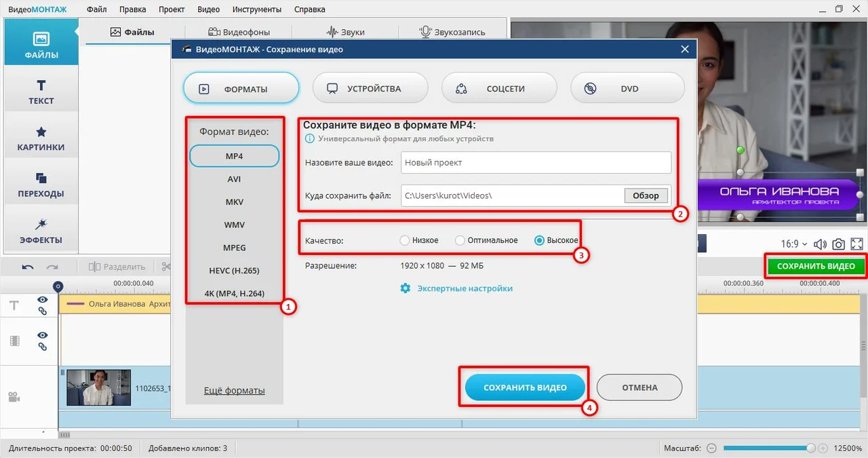The width and height of the screenshot is (868, 458).
Task: Take a snapshot with the camera icon
Action: [839, 244]
